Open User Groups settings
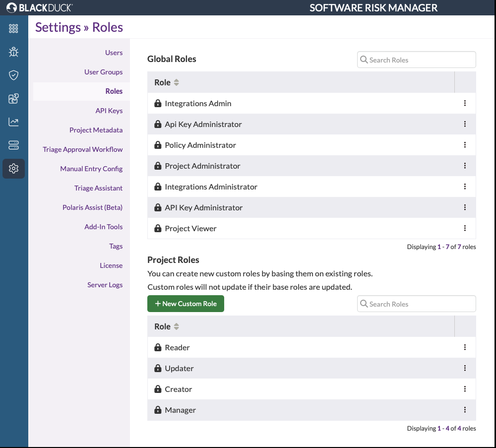This screenshot has width=496, height=448. point(104,72)
